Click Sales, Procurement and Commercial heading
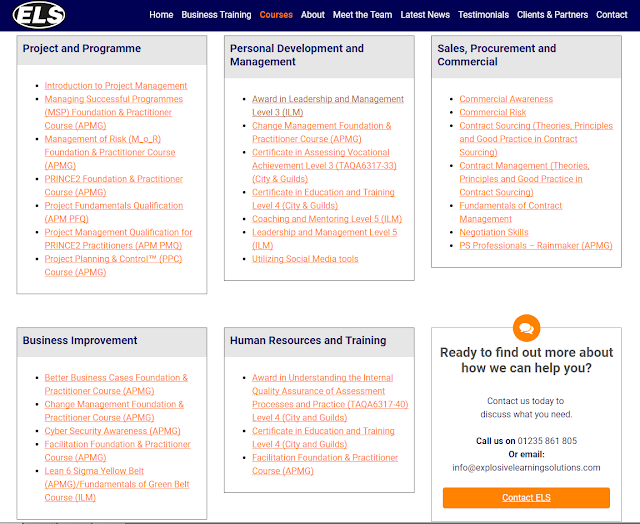 pyautogui.click(x=497, y=55)
